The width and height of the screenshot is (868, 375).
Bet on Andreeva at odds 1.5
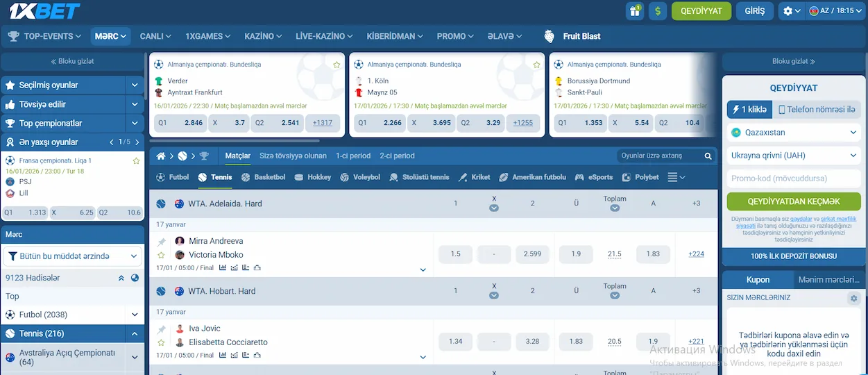click(456, 254)
